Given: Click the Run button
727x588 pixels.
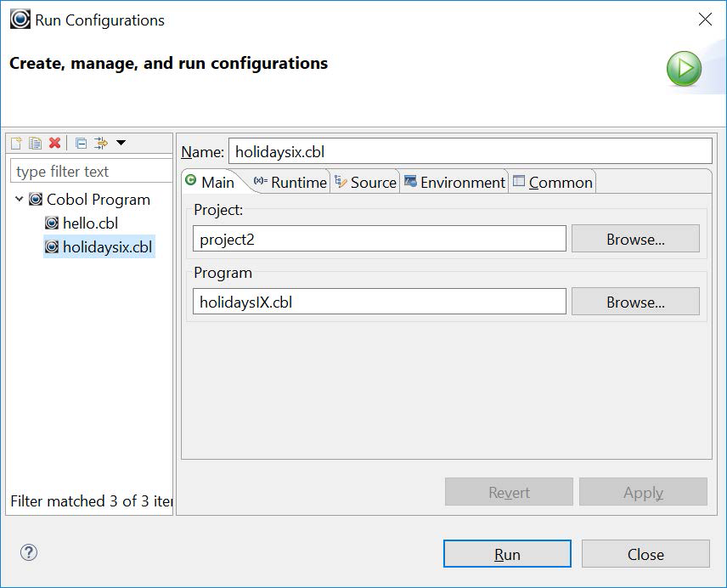Looking at the screenshot, I should (506, 554).
